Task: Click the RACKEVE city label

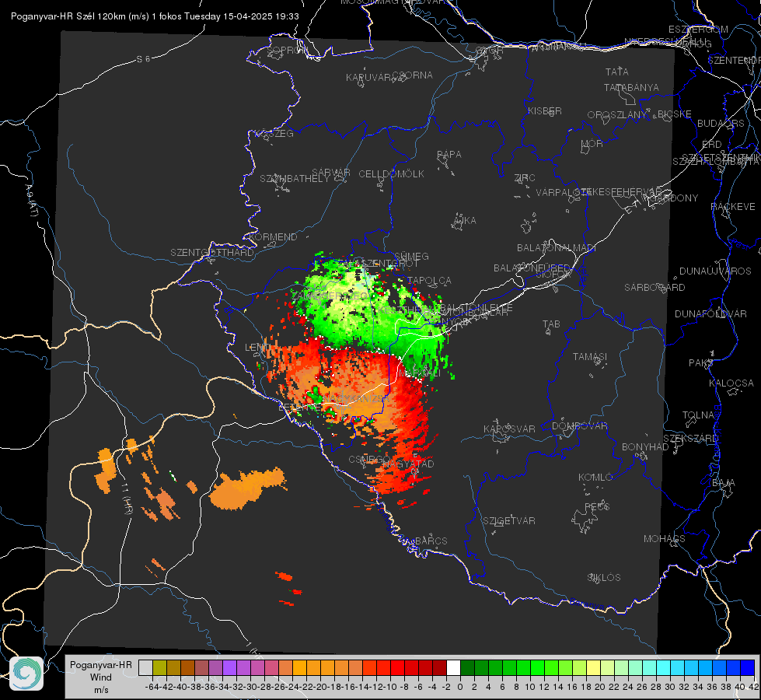Action: click(733, 207)
